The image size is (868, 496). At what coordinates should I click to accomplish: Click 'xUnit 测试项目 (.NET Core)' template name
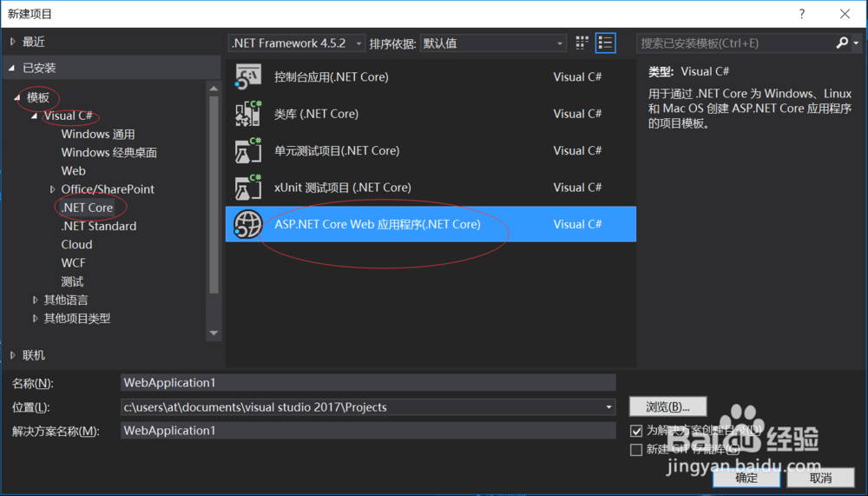[x=343, y=188]
